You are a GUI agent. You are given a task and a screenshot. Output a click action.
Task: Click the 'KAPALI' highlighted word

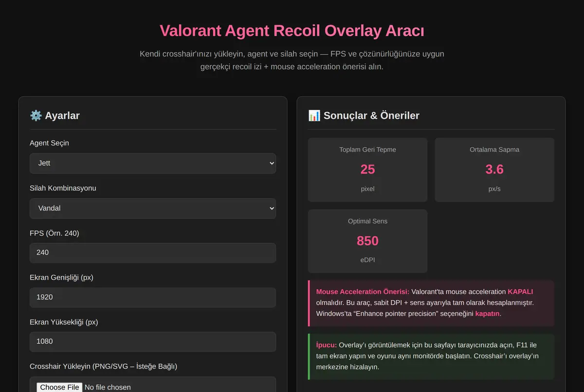(520, 292)
